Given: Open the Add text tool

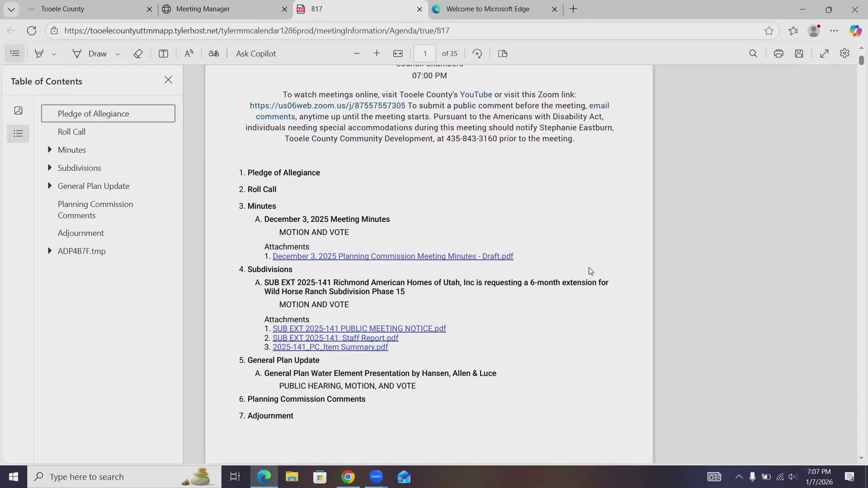Looking at the screenshot, I should 163,53.
